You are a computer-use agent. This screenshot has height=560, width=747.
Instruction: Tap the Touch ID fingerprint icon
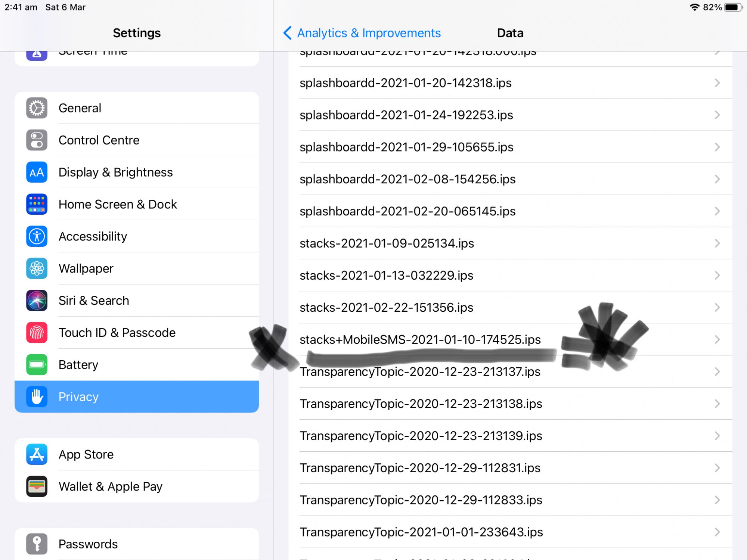[x=37, y=333]
